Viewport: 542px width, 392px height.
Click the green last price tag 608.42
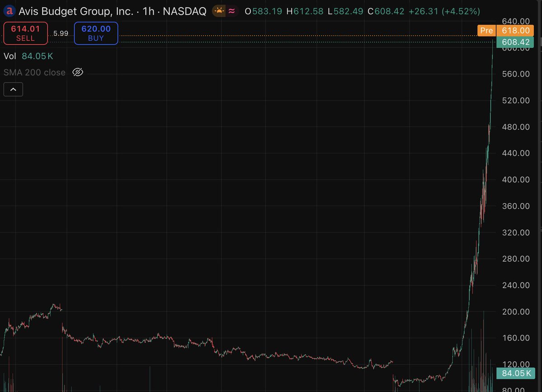515,42
